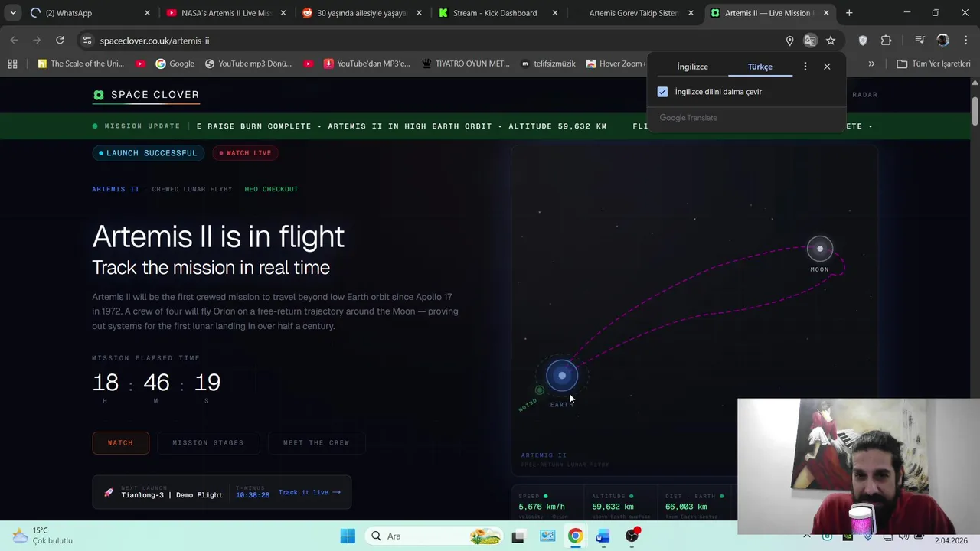Click the Space Clover logo icon

point(98,95)
